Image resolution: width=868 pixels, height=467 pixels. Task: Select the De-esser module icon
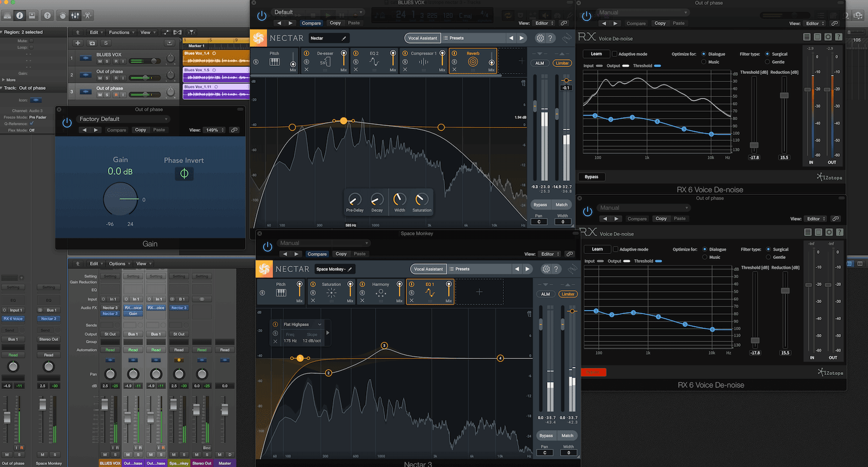(x=325, y=62)
